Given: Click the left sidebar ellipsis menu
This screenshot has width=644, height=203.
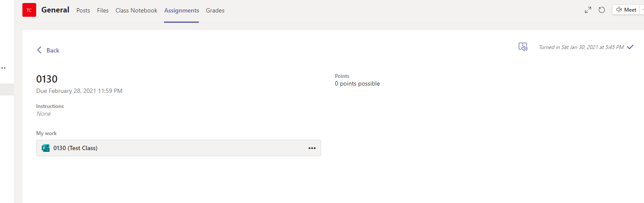Looking at the screenshot, I should [x=3, y=68].
